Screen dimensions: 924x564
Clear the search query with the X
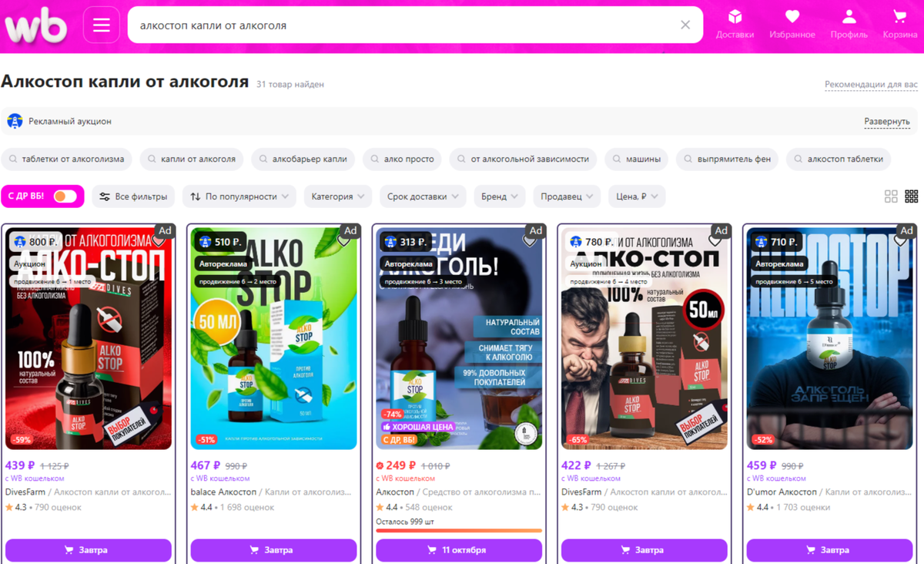click(685, 25)
